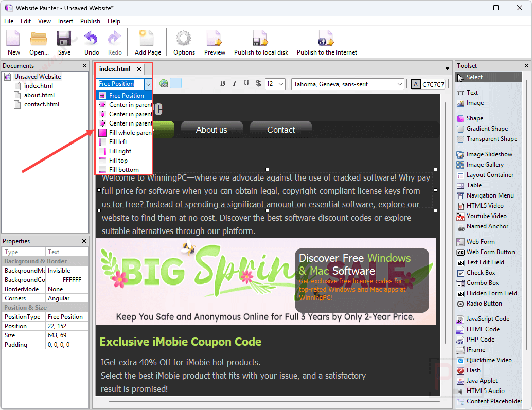Image resolution: width=532 pixels, height=410 pixels.
Task: Toggle strikethrough formatting
Action: pos(258,84)
